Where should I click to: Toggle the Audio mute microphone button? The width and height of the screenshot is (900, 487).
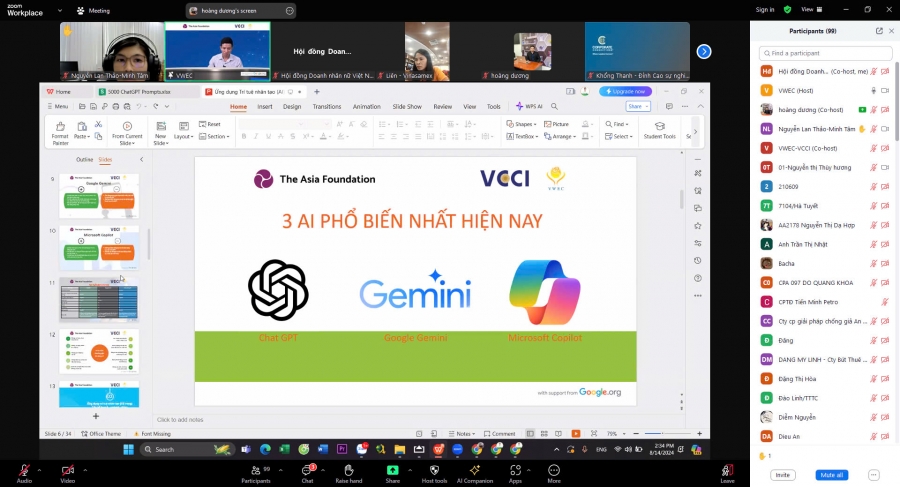tap(24, 470)
